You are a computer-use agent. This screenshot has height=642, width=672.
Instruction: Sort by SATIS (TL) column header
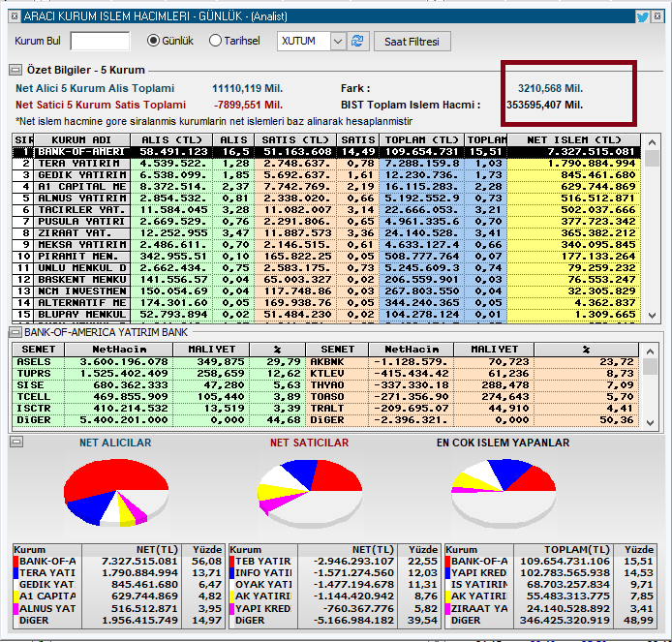(295, 140)
